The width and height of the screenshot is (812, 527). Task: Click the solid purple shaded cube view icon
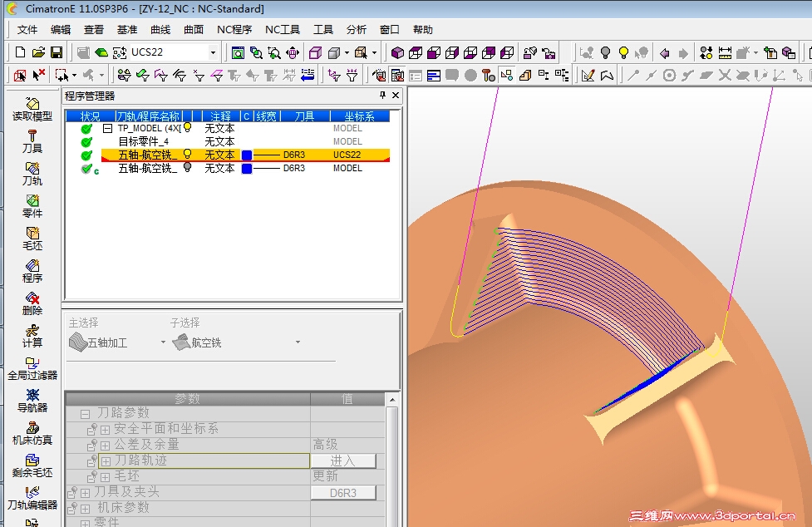(397, 53)
